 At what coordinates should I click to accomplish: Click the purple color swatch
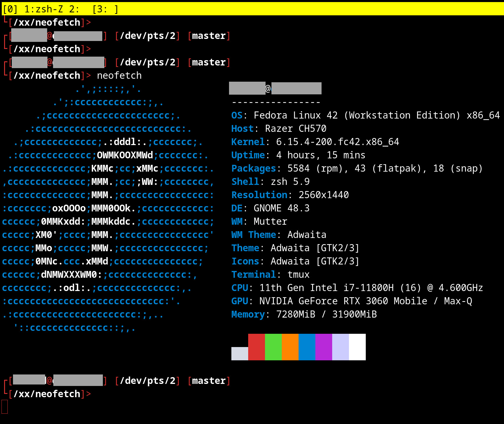tap(324, 347)
